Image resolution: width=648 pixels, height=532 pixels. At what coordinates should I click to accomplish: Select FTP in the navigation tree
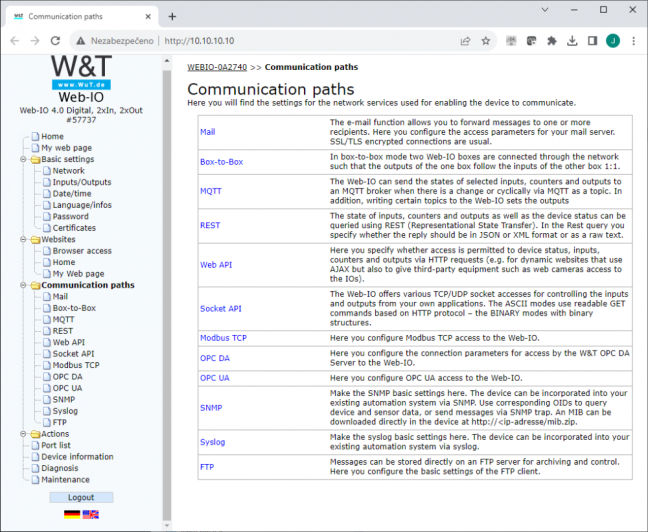(x=60, y=422)
